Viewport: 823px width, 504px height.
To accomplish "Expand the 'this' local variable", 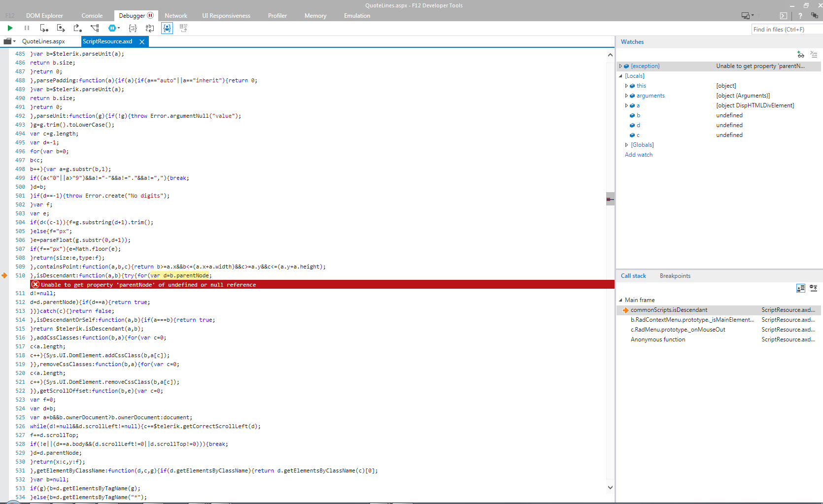I will point(627,86).
